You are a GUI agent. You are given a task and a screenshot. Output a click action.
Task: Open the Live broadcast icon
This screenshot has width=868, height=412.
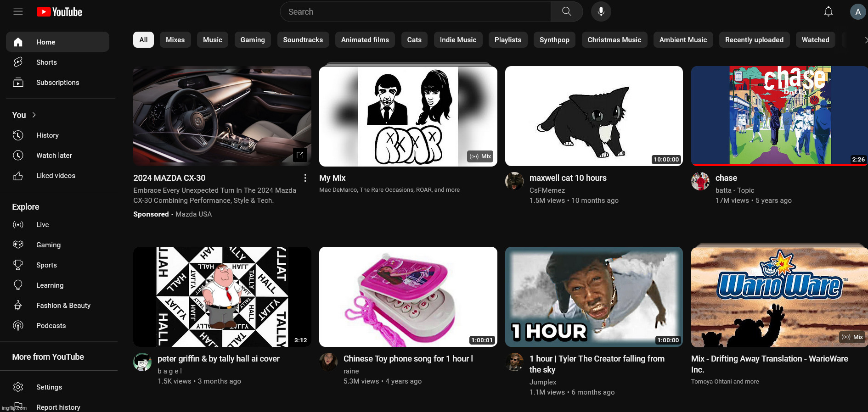click(18, 225)
